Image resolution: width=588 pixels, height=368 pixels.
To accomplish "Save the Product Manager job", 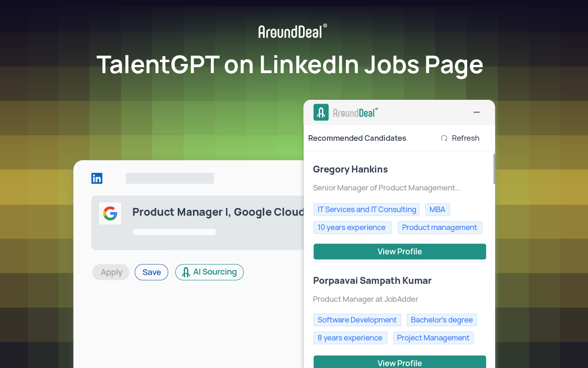I will 152,272.
